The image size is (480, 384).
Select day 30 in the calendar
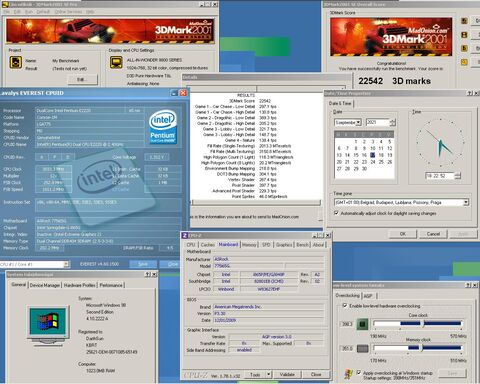[x=364, y=169]
